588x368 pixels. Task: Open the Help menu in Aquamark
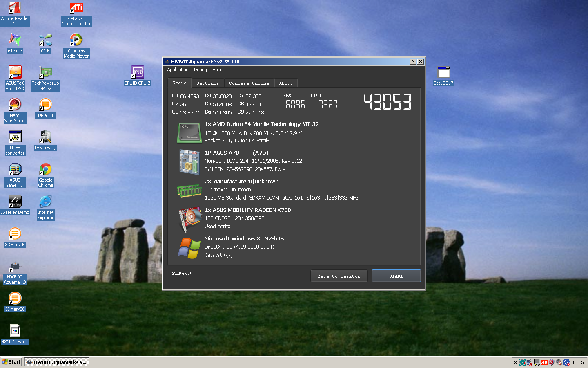point(217,70)
